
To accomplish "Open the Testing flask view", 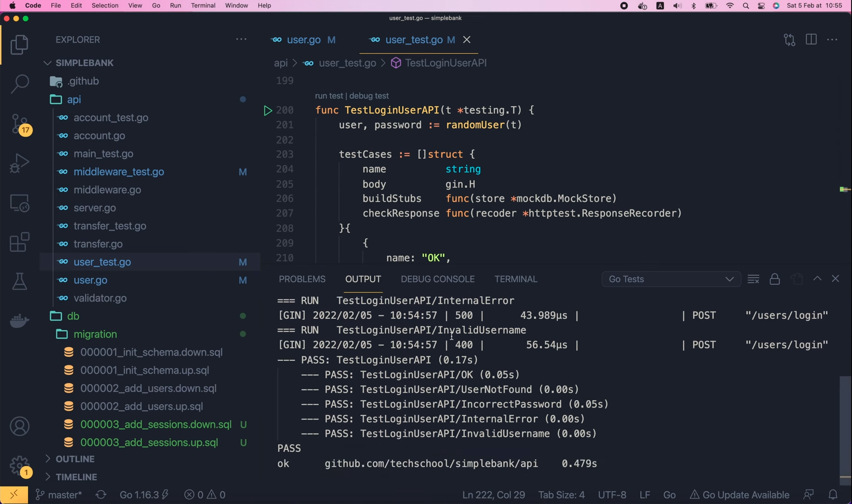I will [20, 282].
